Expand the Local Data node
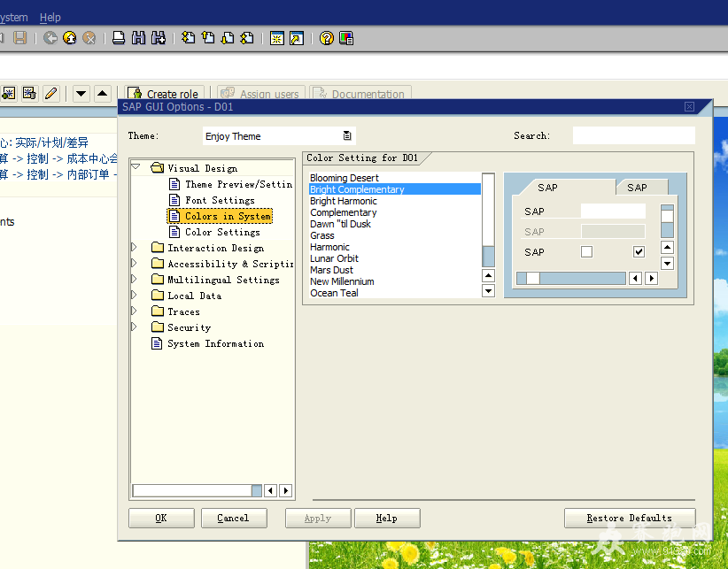The width and height of the screenshot is (728, 569). click(135, 295)
